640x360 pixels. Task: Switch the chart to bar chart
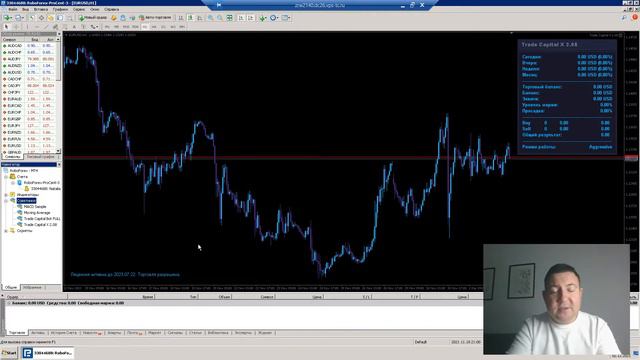pyautogui.click(x=180, y=18)
